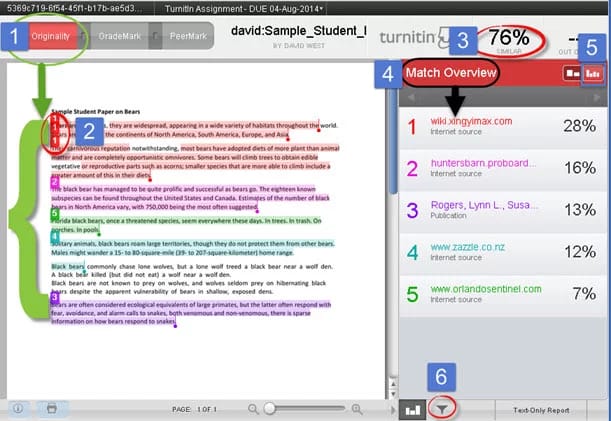611x421 pixels.
Task: Open the paper info icon
Action: (18, 409)
